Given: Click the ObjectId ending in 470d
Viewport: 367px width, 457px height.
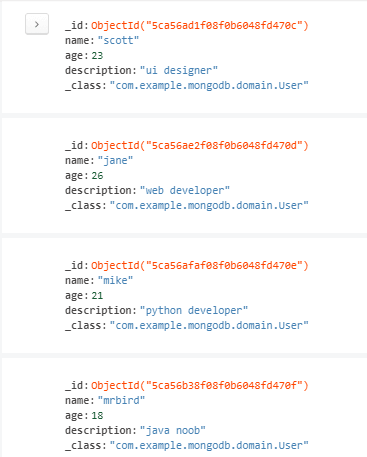Looking at the screenshot, I should point(200,145).
